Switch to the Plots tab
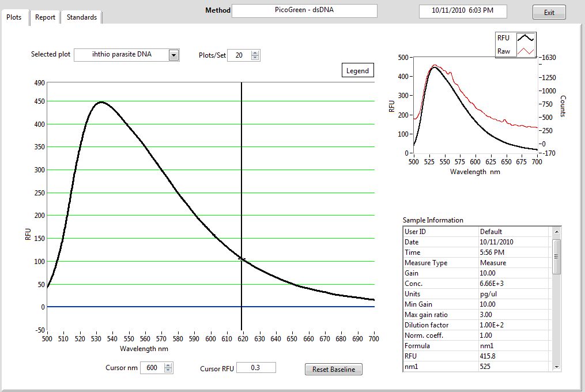 14,17
